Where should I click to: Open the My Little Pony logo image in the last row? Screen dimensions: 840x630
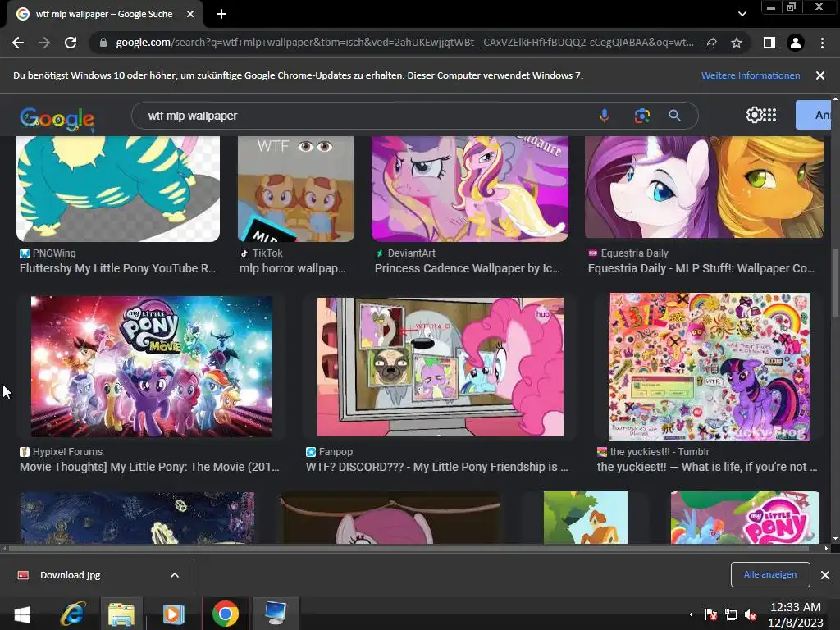coord(745,518)
